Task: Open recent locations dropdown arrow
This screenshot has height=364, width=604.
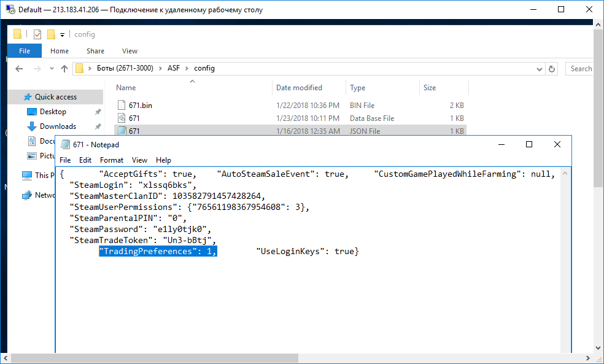Action: tap(52, 69)
